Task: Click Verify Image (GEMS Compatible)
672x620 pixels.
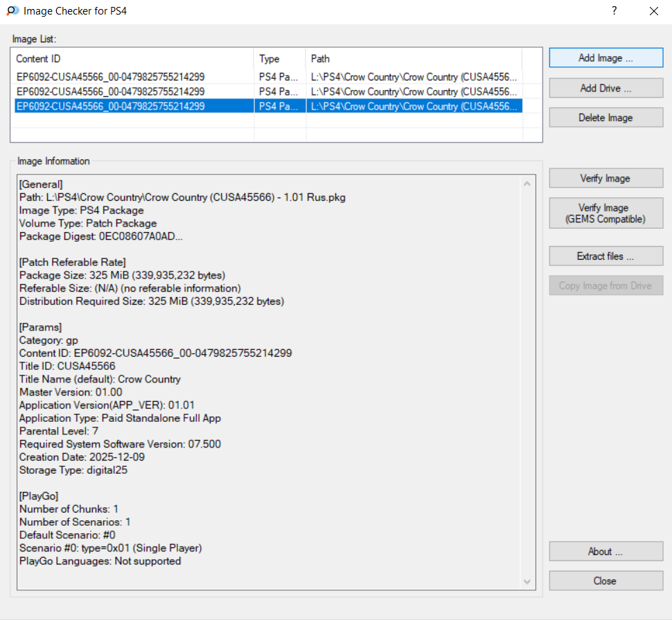Action: point(605,213)
